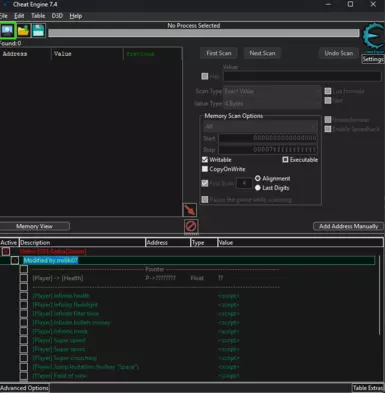Image resolution: width=385 pixels, height=393 pixels.
Task: Open Settings below the logo
Action: point(373,59)
